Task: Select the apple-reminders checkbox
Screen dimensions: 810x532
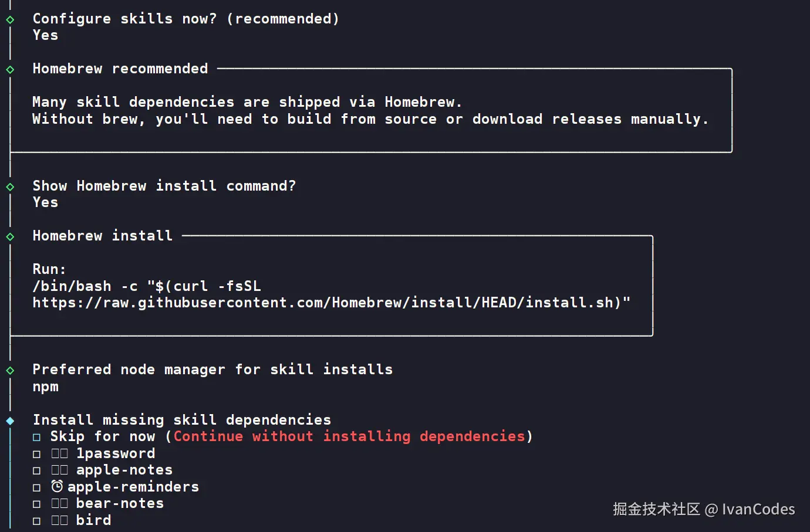Action: coord(37,488)
